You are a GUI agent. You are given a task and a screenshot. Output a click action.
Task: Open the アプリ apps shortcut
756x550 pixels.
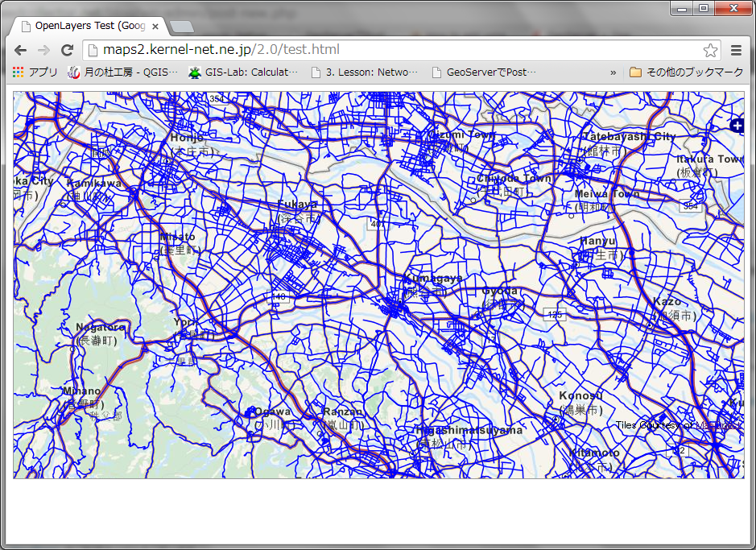click(35, 72)
